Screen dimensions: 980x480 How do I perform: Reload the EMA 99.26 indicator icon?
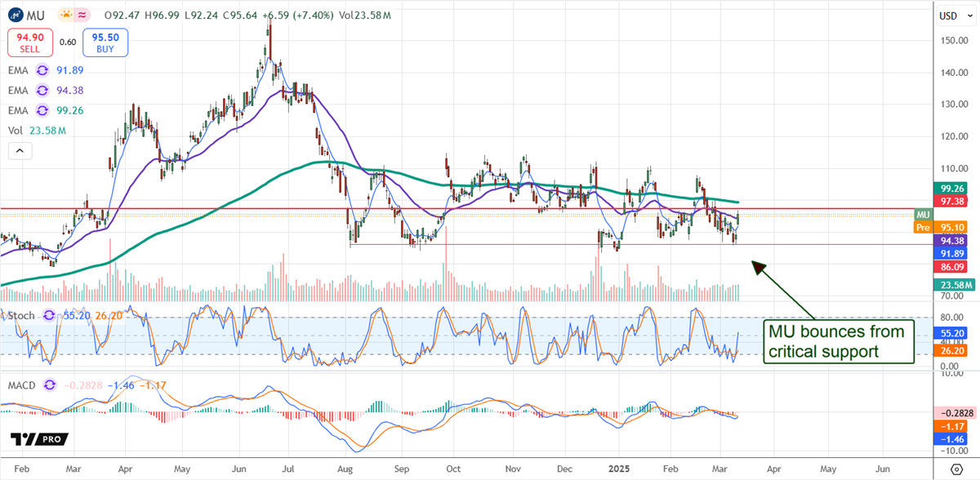[x=42, y=110]
